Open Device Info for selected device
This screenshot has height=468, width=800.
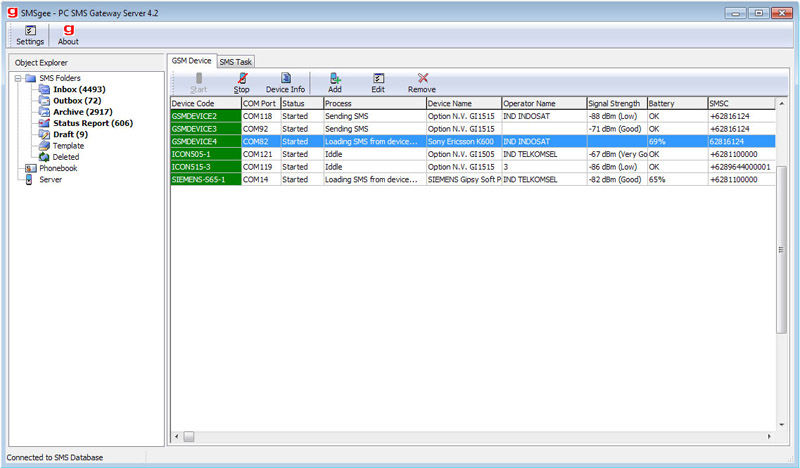click(x=285, y=83)
